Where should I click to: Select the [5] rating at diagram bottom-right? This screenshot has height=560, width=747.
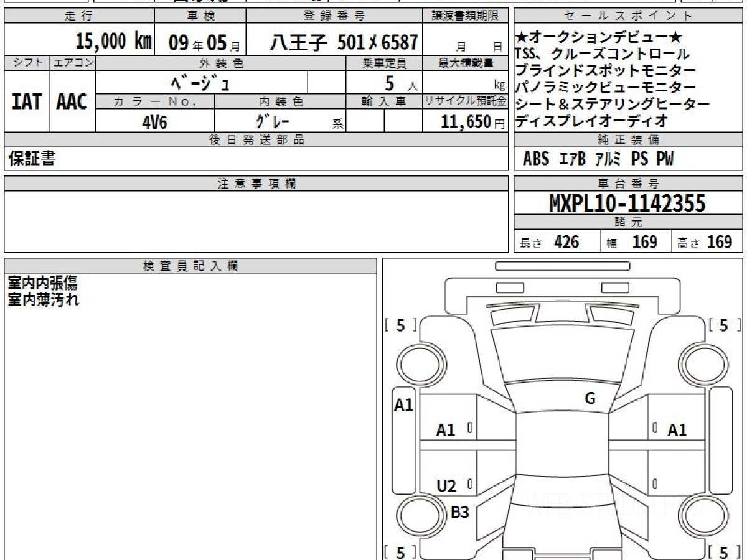coord(725,553)
